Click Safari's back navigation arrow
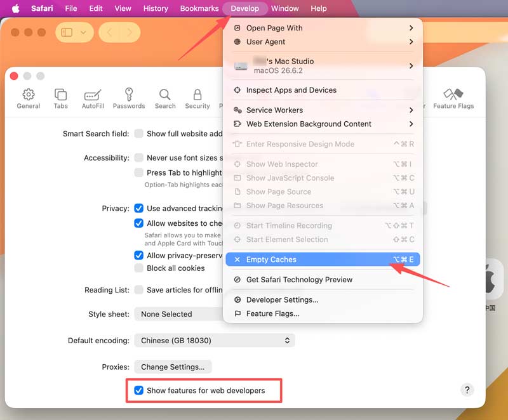This screenshot has width=508, height=420. (109, 32)
